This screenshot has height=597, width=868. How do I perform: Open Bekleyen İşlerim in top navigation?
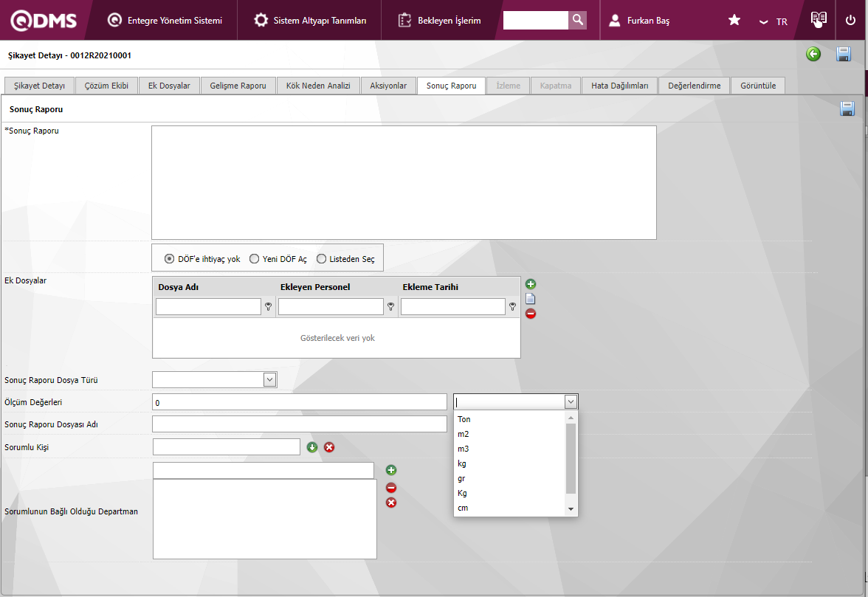pyautogui.click(x=439, y=21)
